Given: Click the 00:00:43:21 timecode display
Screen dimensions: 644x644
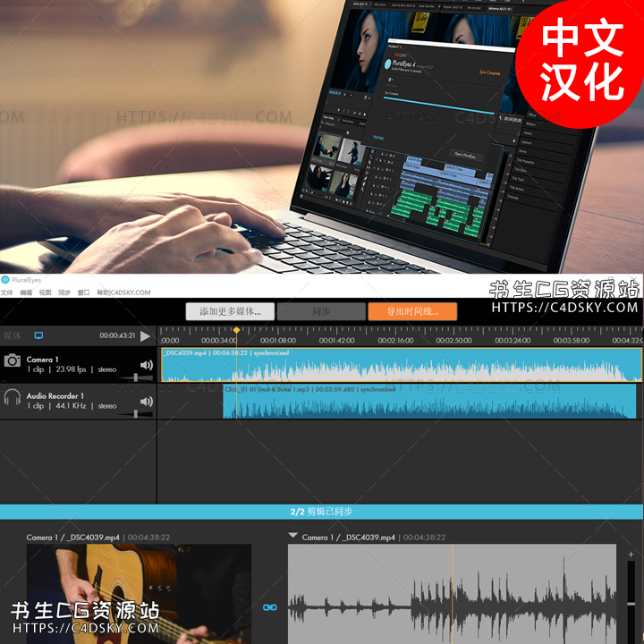Looking at the screenshot, I should [x=117, y=335].
